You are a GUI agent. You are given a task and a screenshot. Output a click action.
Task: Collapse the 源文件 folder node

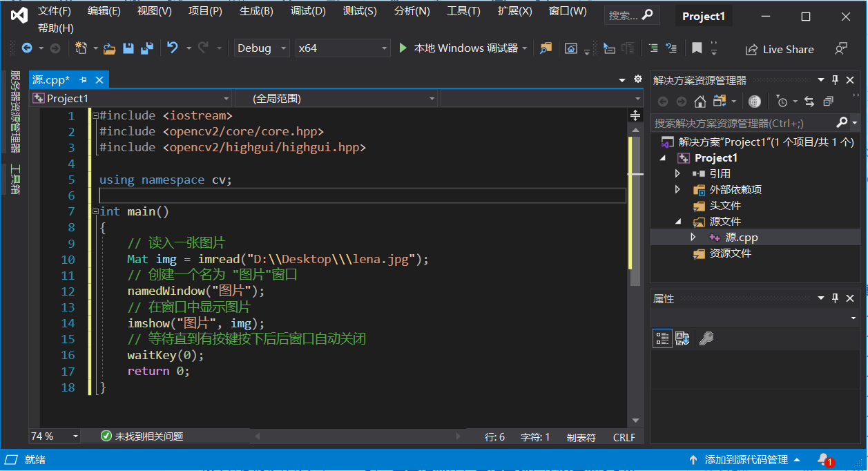pos(678,222)
